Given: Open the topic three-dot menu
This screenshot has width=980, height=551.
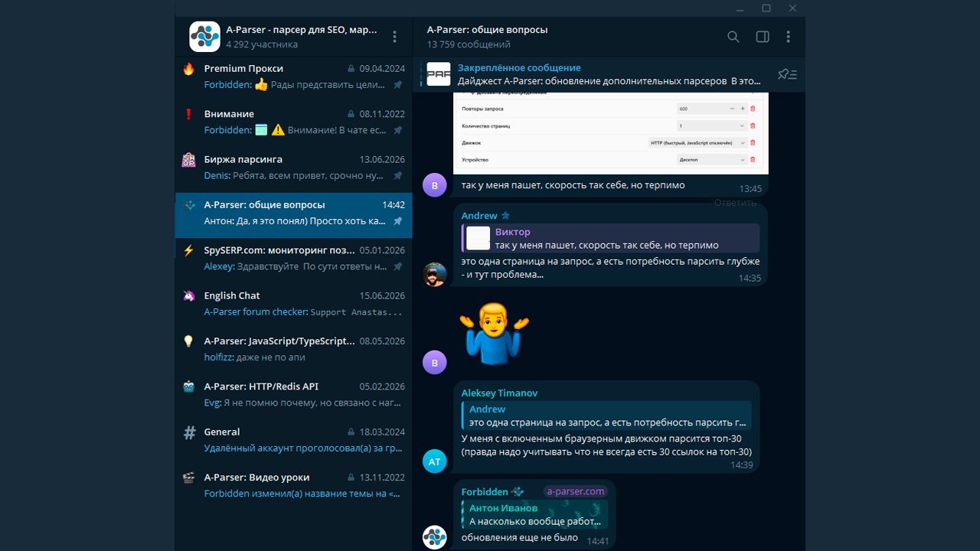Looking at the screenshot, I should tap(789, 37).
